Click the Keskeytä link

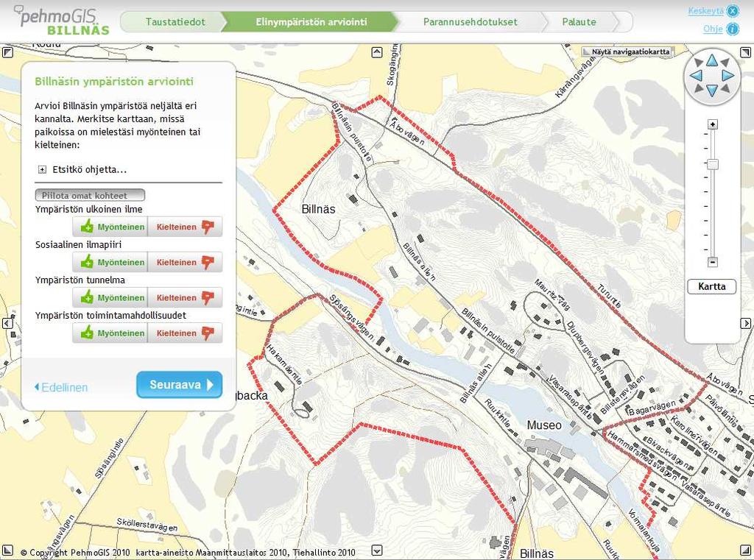[705, 10]
